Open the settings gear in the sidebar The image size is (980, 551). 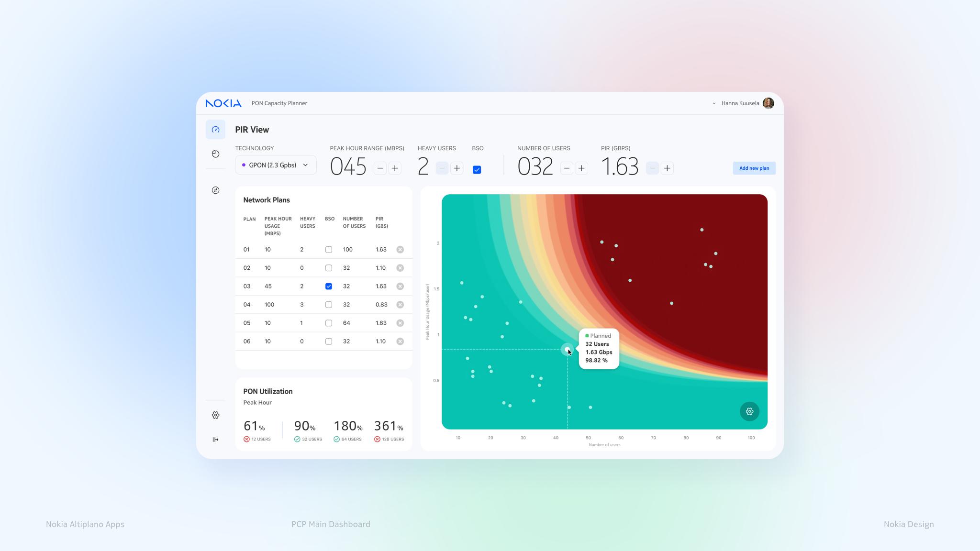click(x=215, y=415)
